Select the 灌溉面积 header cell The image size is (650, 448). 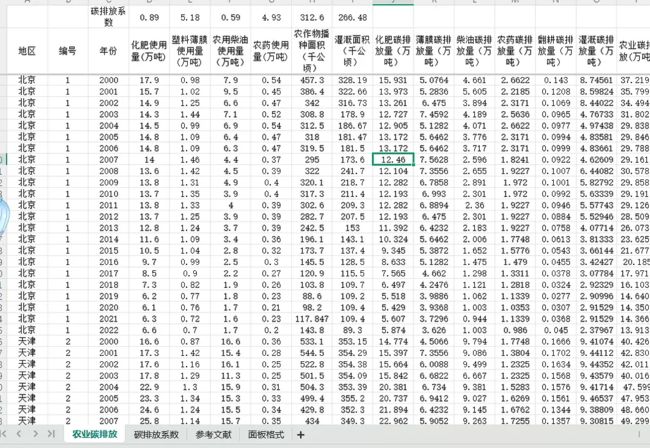(x=352, y=51)
